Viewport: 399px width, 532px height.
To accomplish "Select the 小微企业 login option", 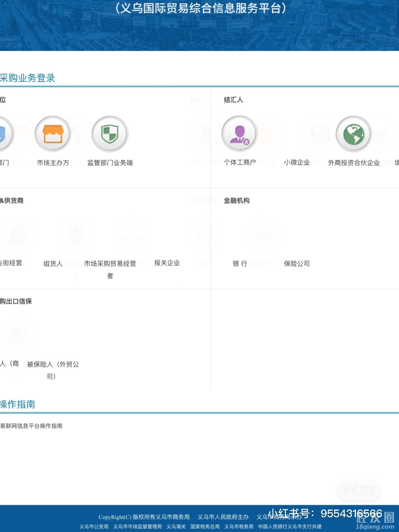I will (297, 162).
